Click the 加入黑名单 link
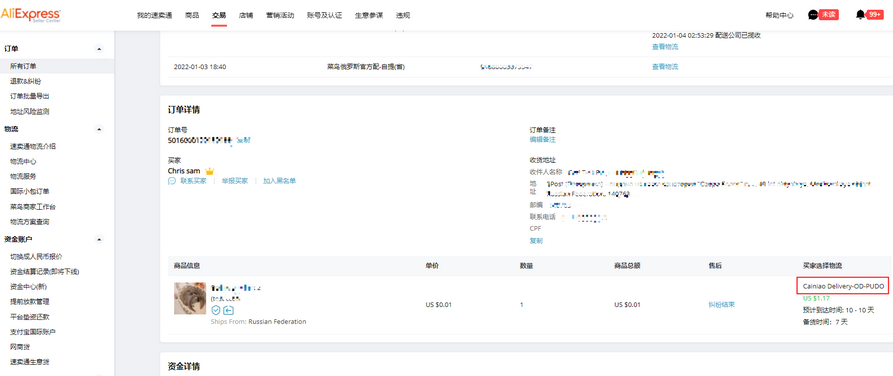This screenshot has height=376, width=893. coord(279,181)
